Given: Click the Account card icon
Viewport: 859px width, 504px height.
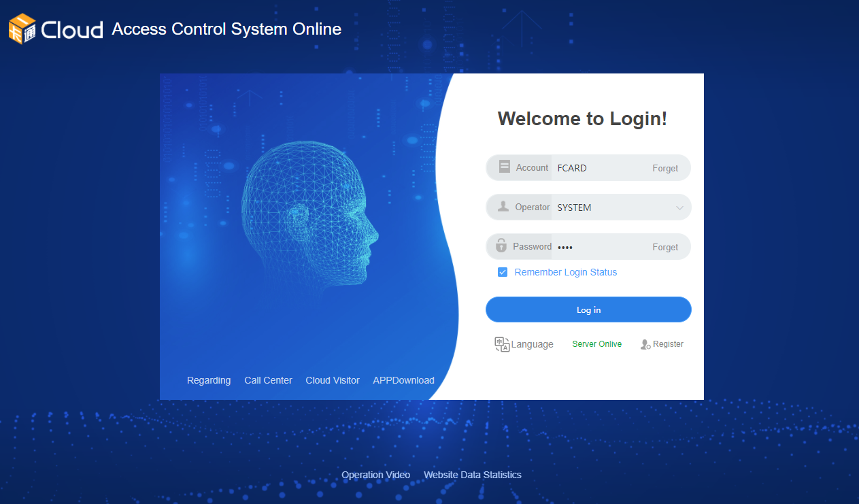Looking at the screenshot, I should tap(504, 167).
